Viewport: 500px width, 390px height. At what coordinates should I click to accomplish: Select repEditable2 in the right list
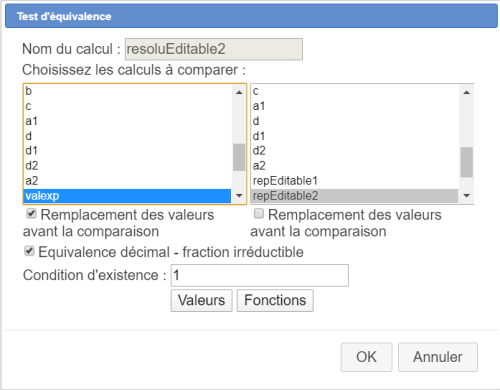(355, 196)
